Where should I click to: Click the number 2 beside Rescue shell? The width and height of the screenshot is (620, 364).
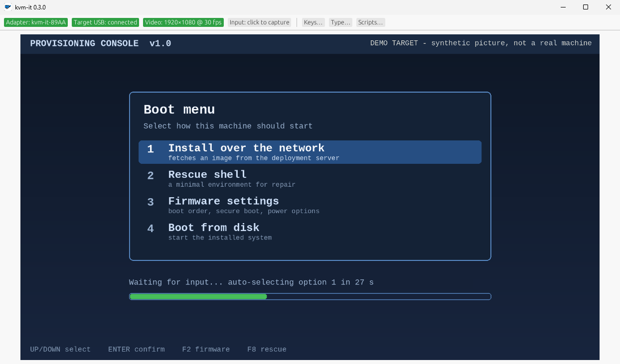pos(151,176)
